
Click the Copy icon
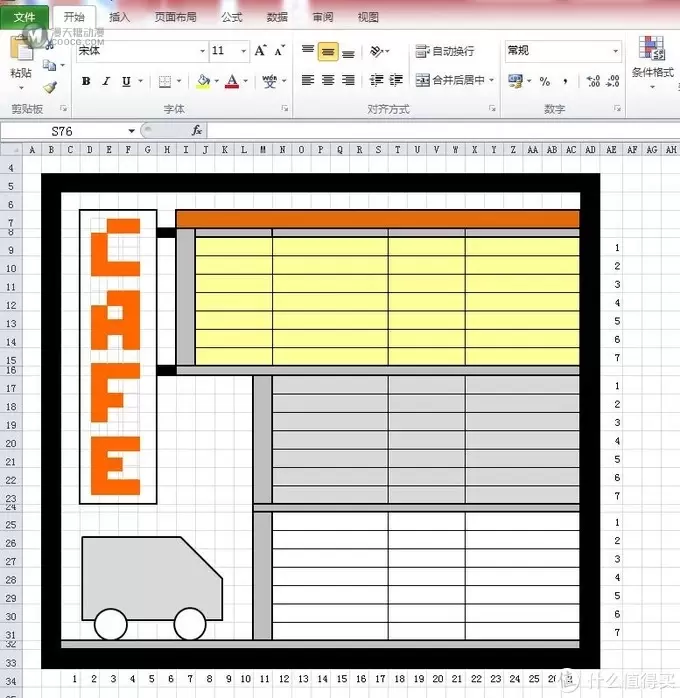[49, 65]
